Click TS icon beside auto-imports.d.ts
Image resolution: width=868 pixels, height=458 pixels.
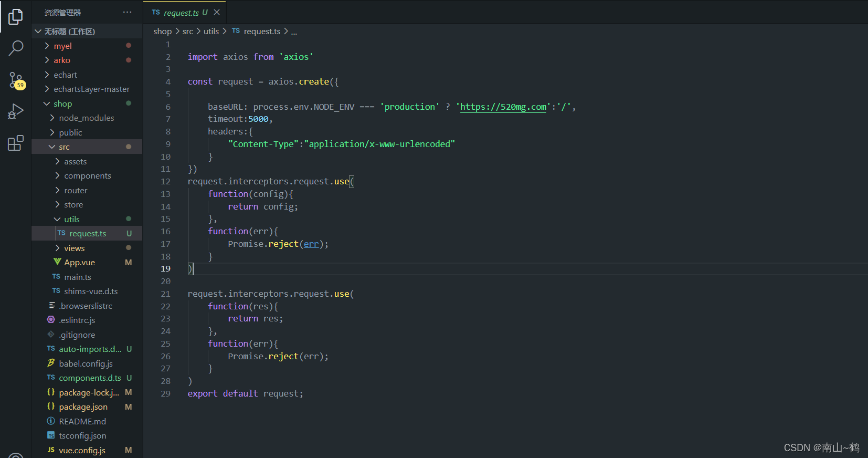[x=51, y=349]
